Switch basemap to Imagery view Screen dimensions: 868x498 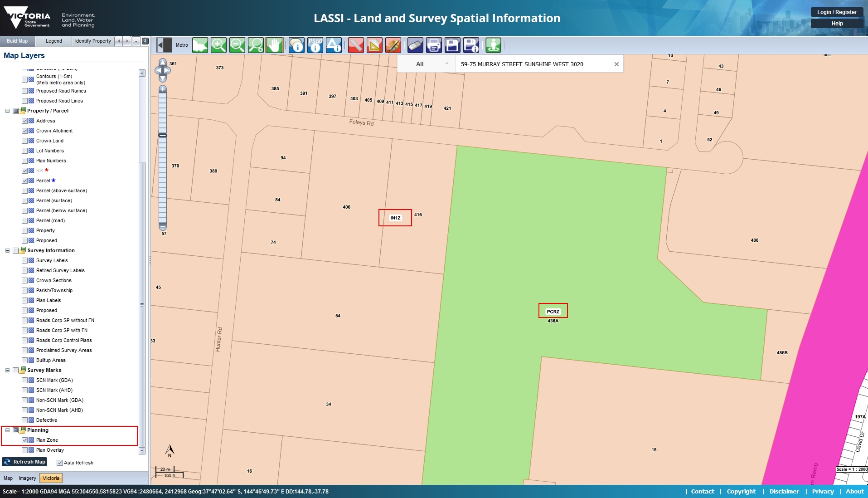pos(27,478)
